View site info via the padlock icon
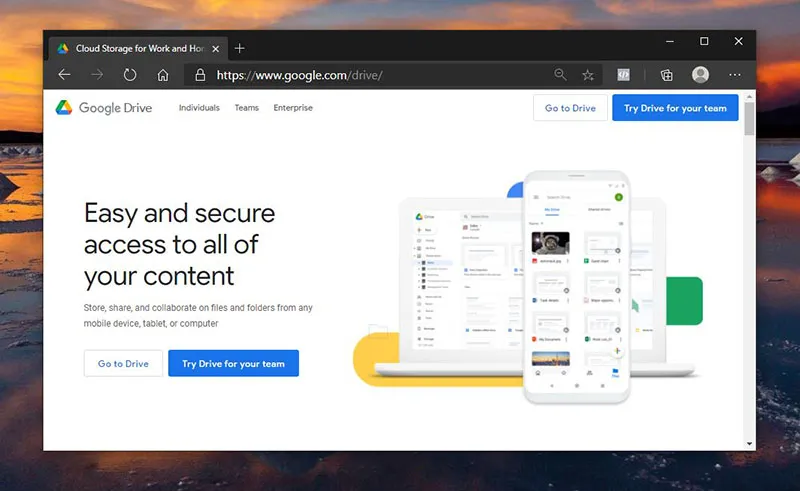 pyautogui.click(x=200, y=75)
